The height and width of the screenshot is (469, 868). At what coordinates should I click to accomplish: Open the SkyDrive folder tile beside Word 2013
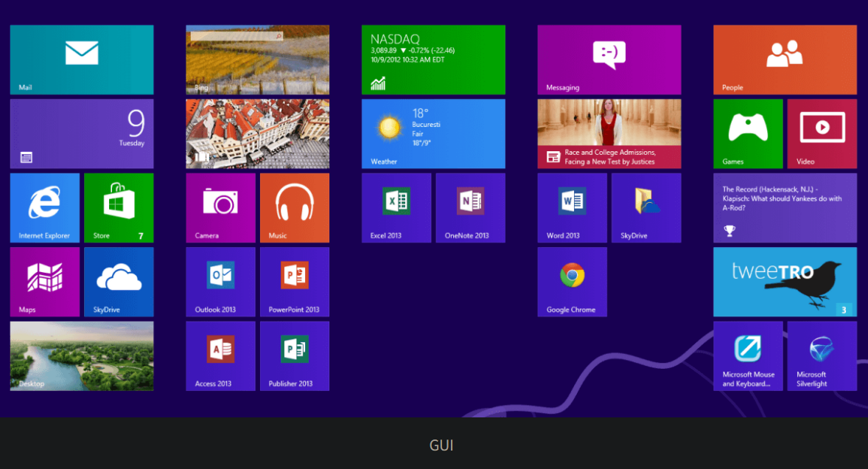646,208
